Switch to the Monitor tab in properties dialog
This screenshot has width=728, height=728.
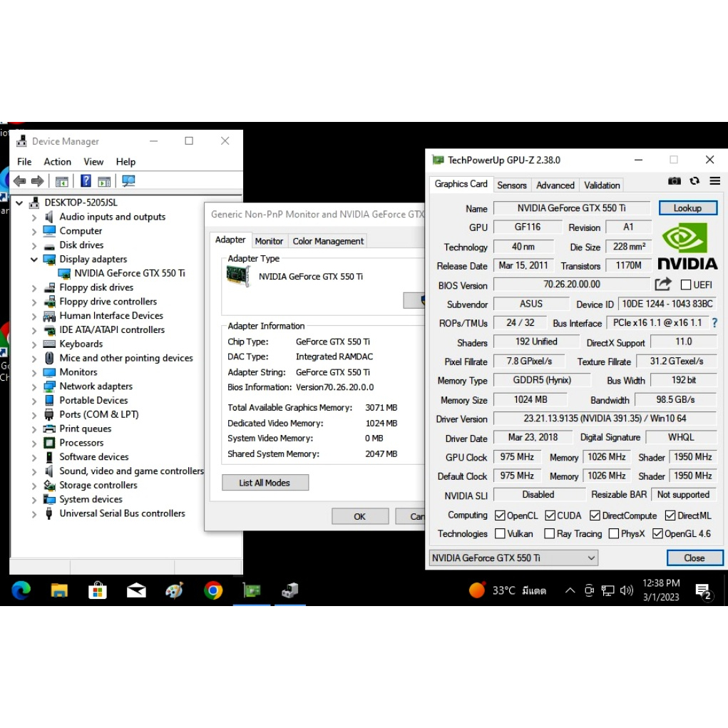(269, 241)
